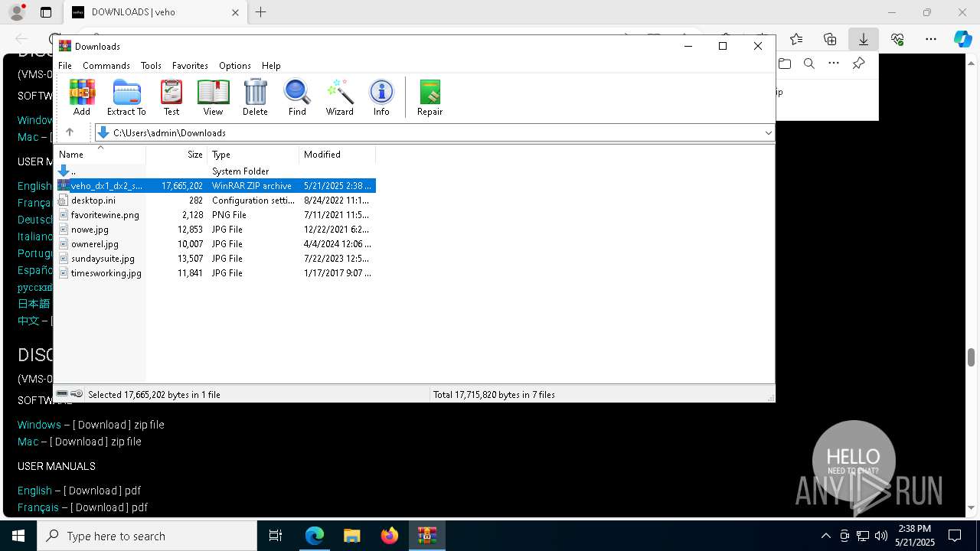Open Copilot icon in Edge
980x551 pixels.
click(x=962, y=38)
